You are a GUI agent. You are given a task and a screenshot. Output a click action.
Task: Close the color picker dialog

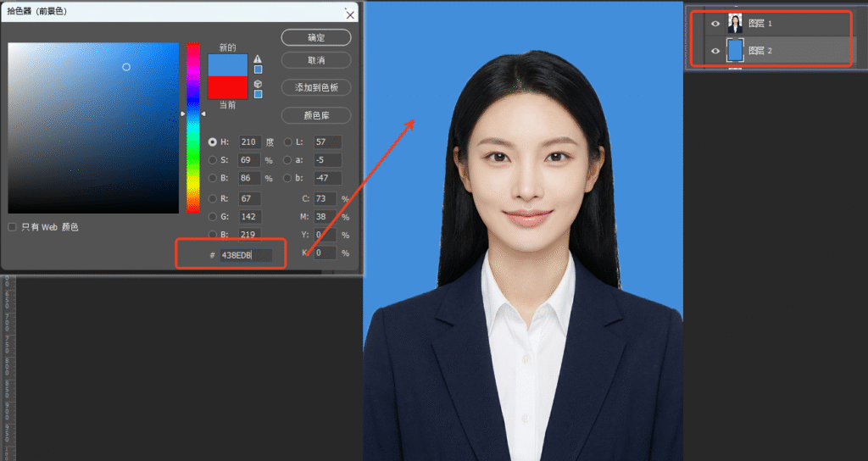point(350,15)
